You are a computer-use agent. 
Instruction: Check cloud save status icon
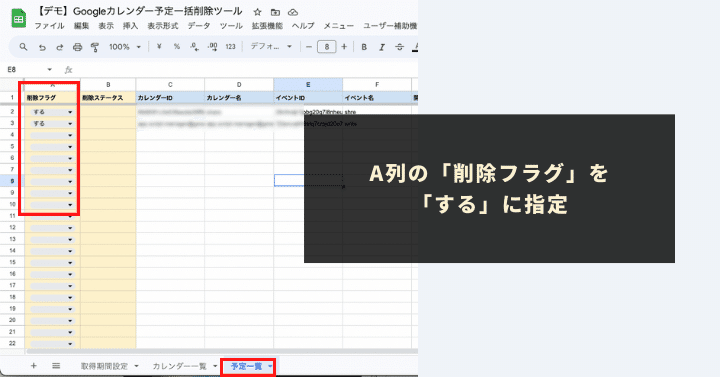292,12
